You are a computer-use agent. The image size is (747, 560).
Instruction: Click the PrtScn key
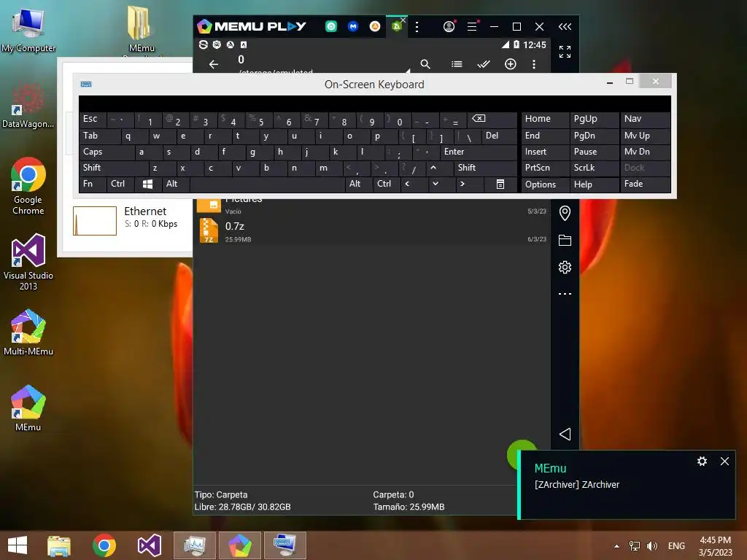click(545, 168)
